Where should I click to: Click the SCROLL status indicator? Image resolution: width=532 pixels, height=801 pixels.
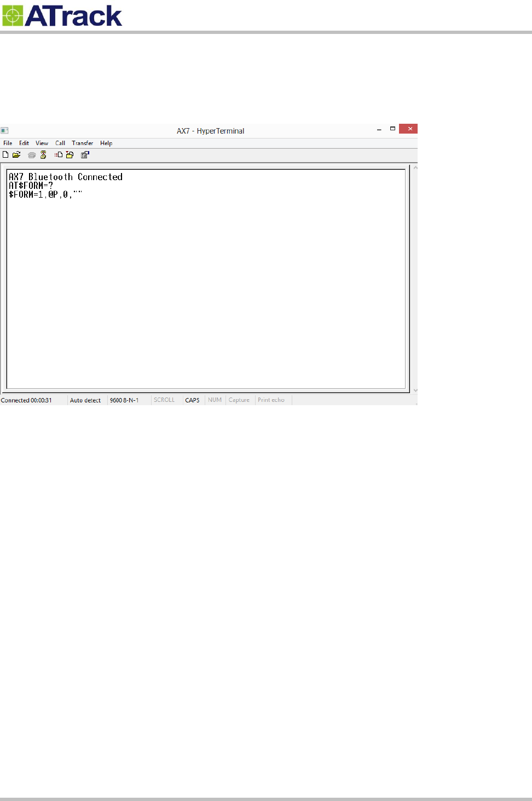click(164, 400)
